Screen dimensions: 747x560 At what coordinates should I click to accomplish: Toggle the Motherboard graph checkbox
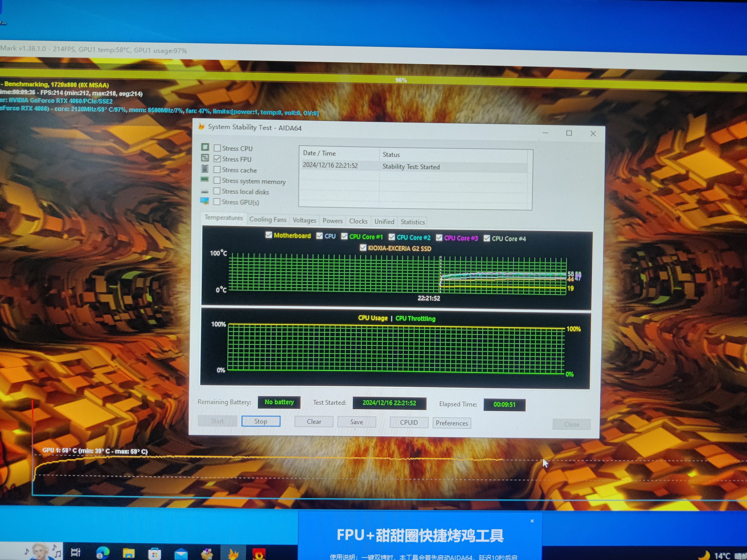[x=269, y=235]
